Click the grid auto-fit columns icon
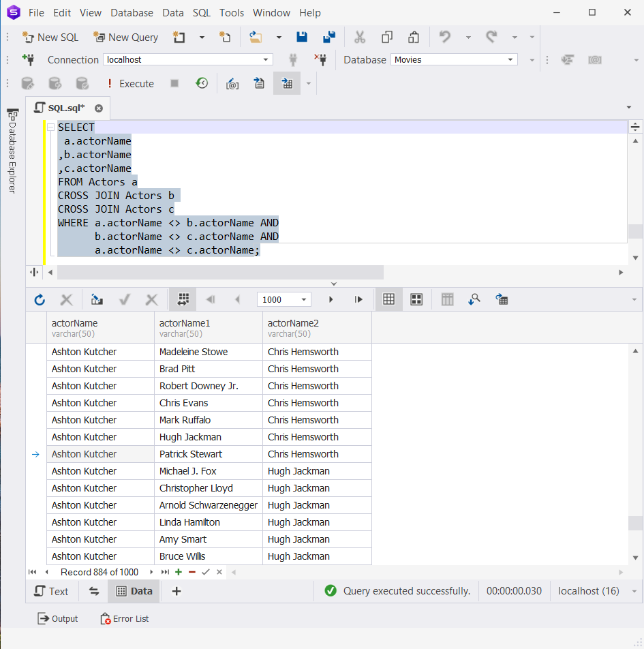 tap(183, 300)
